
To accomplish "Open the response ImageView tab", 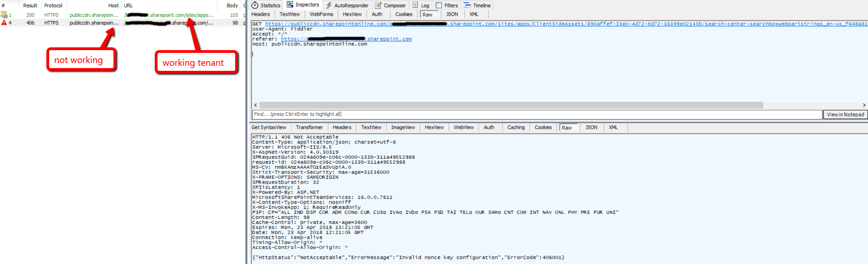I will pos(403,127).
